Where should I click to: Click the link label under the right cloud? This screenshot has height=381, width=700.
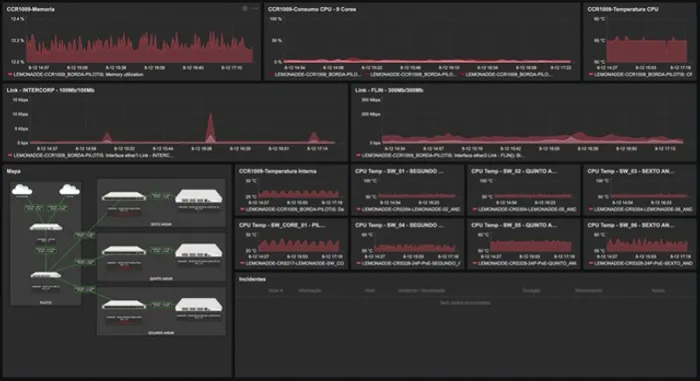point(58,208)
